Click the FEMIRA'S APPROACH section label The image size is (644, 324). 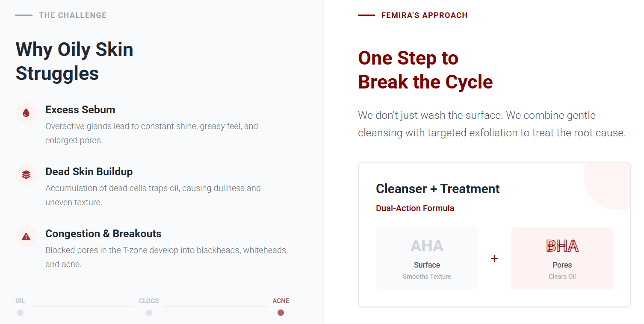coord(424,15)
